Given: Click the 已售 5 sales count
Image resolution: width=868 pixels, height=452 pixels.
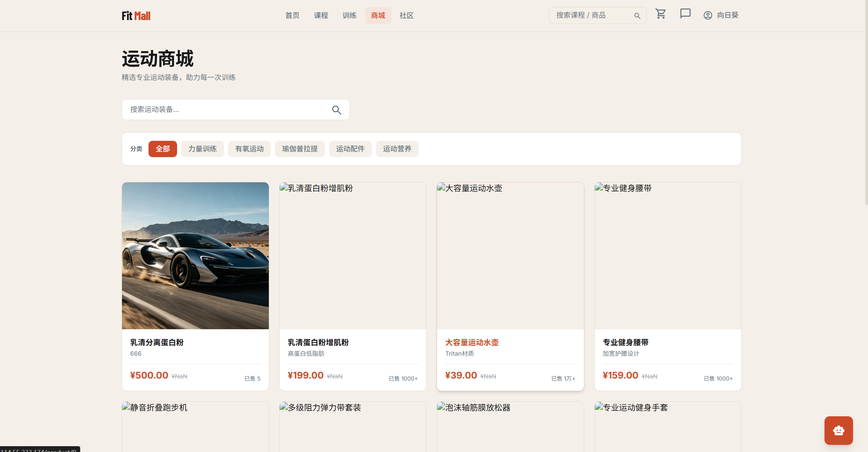Looking at the screenshot, I should (253, 379).
